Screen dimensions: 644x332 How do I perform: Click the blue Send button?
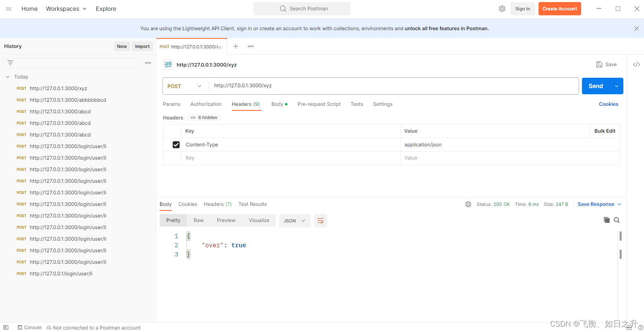[x=596, y=86]
